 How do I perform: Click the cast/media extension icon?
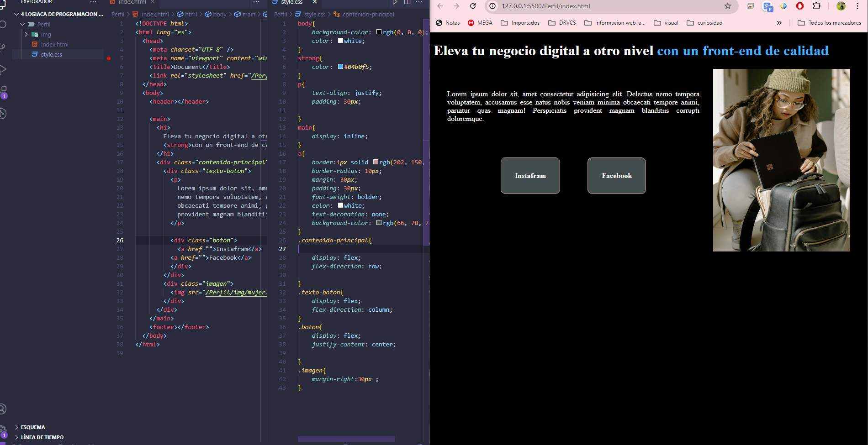(751, 6)
